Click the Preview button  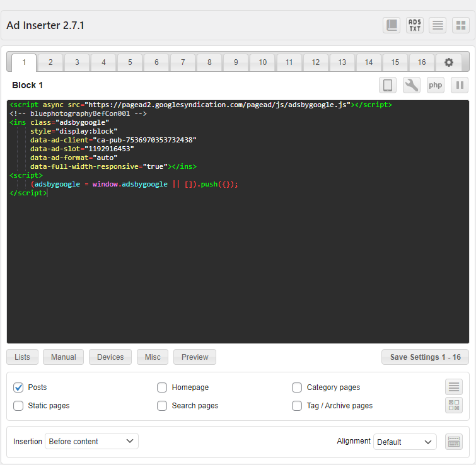tap(195, 357)
